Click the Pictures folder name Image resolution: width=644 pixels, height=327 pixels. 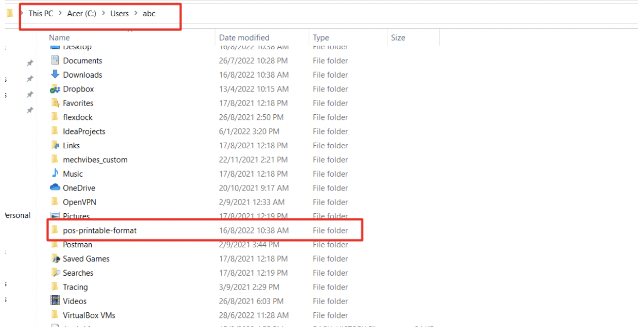coord(76,216)
